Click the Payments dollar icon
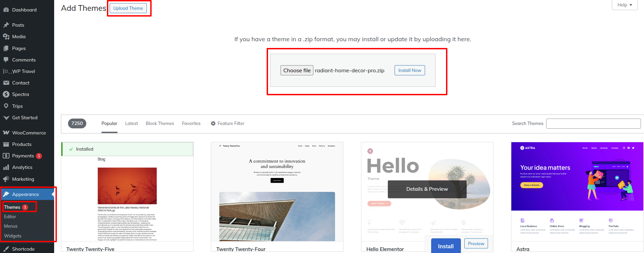The width and height of the screenshot is (644, 253). pos(6,156)
